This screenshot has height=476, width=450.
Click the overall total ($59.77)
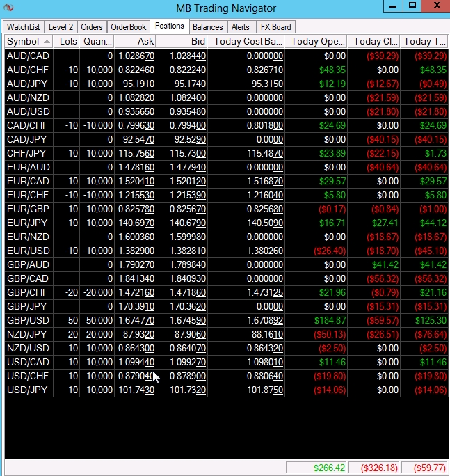(x=429, y=468)
